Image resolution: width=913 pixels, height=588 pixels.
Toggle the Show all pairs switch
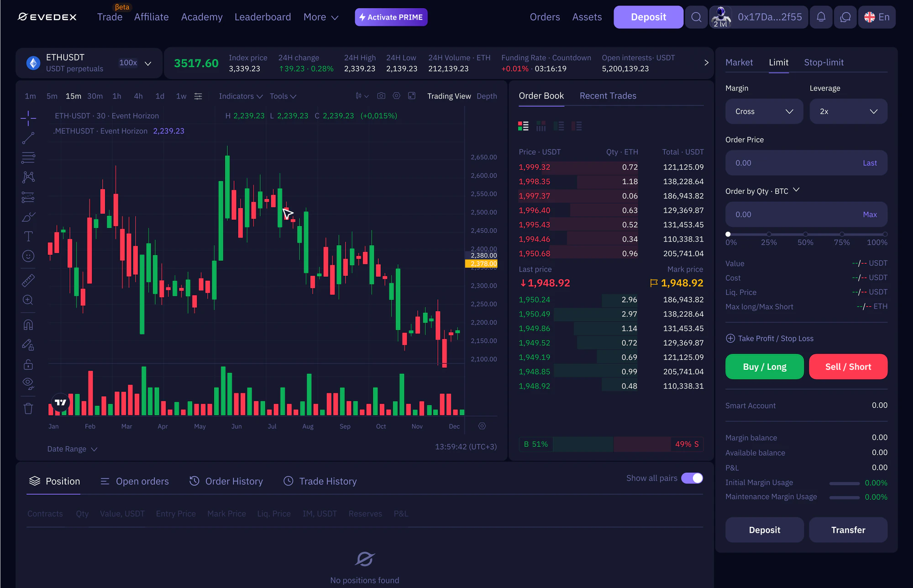[692, 478]
